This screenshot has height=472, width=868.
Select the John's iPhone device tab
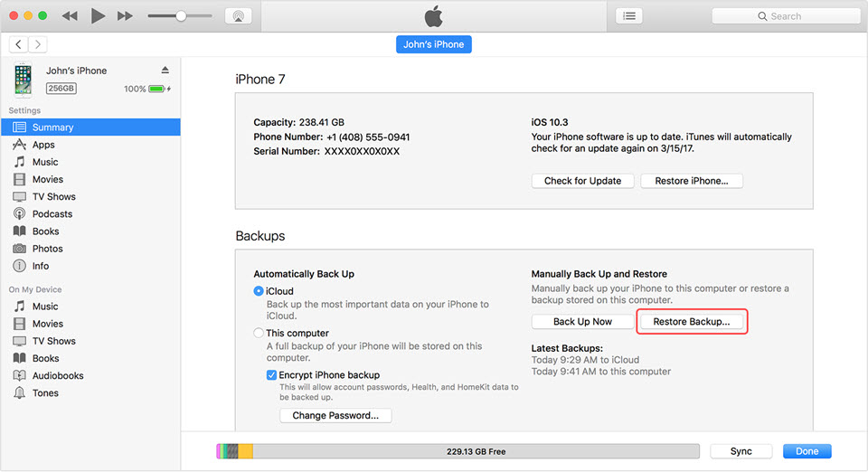click(x=433, y=44)
